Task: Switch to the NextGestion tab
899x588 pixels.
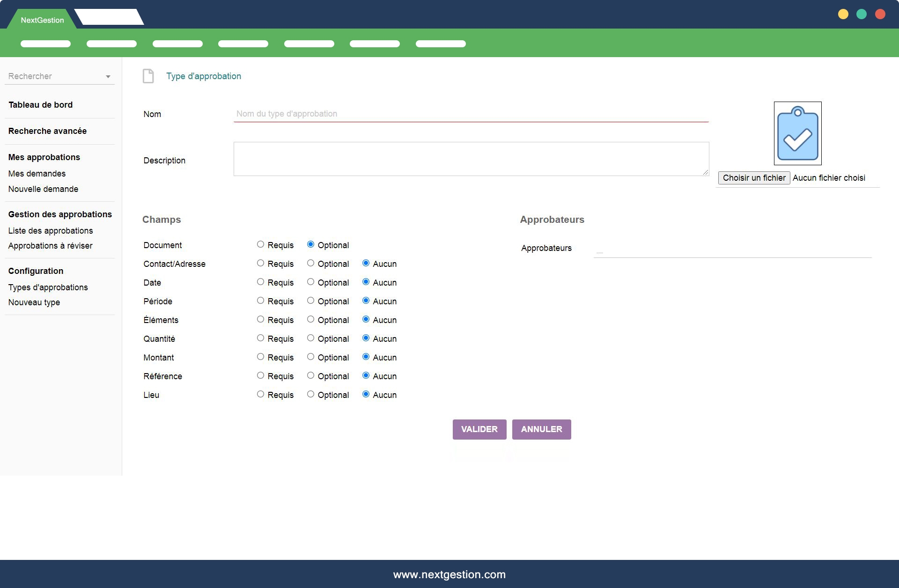Action: point(42,20)
